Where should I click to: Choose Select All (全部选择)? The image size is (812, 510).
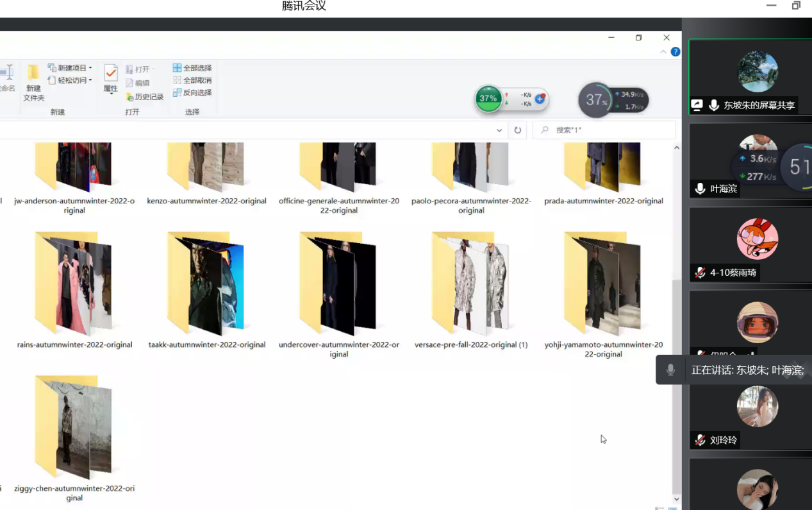click(x=192, y=68)
